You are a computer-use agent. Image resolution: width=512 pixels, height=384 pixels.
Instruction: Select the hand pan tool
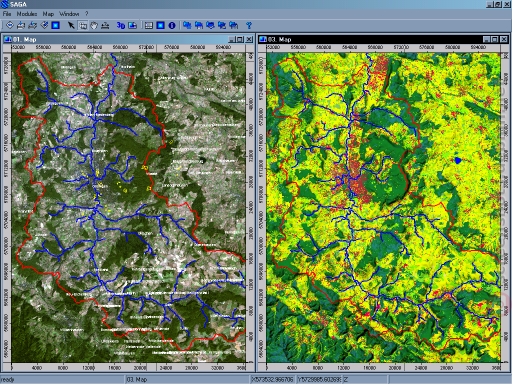pos(94,25)
